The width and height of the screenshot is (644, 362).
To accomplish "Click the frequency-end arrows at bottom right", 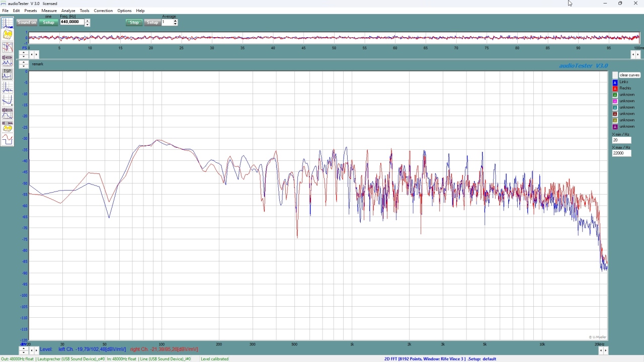I will coord(603,350).
